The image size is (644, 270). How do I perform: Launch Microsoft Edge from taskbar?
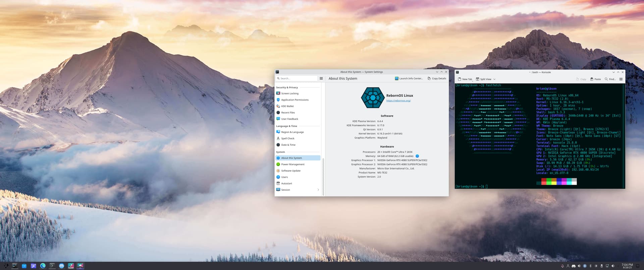(43, 266)
